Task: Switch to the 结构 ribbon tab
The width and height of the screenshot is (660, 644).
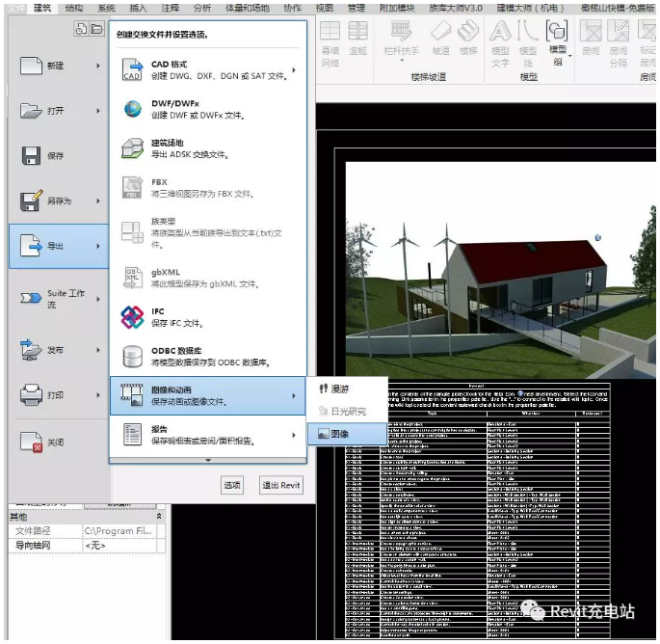Action: [x=73, y=8]
